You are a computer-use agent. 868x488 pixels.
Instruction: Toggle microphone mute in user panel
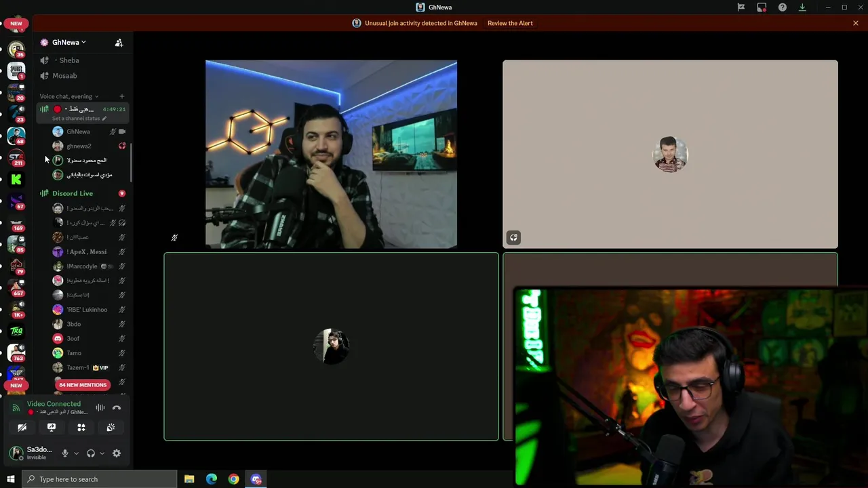(x=65, y=453)
